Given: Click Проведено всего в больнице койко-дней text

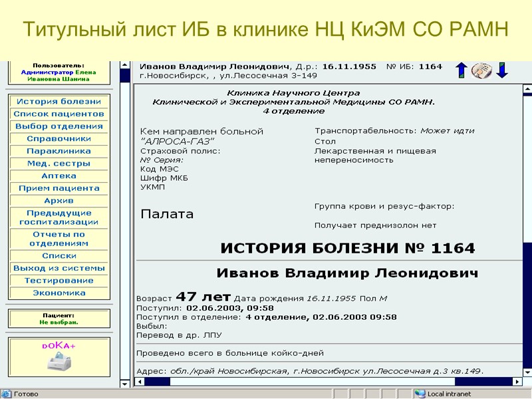Looking at the screenshot, I should [230, 354].
